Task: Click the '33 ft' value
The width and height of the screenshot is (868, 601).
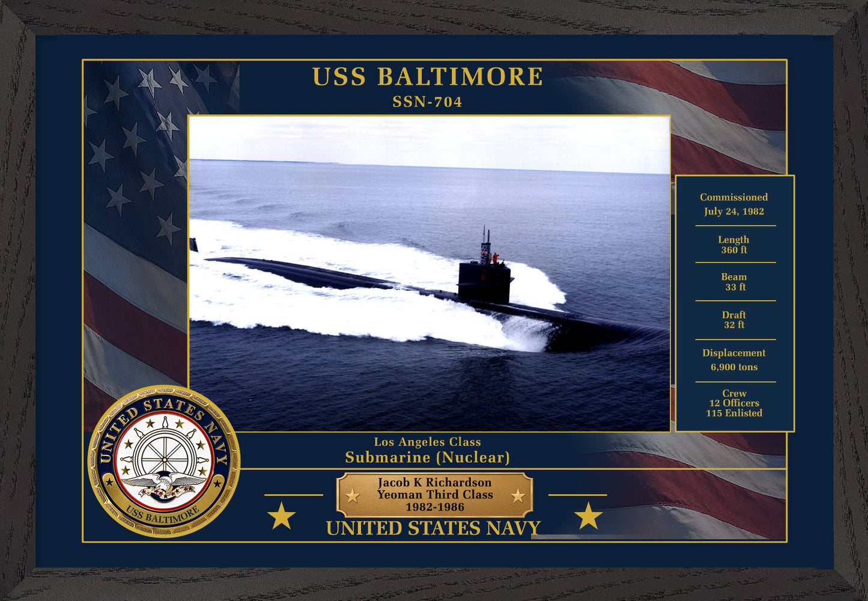Action: 735,287
